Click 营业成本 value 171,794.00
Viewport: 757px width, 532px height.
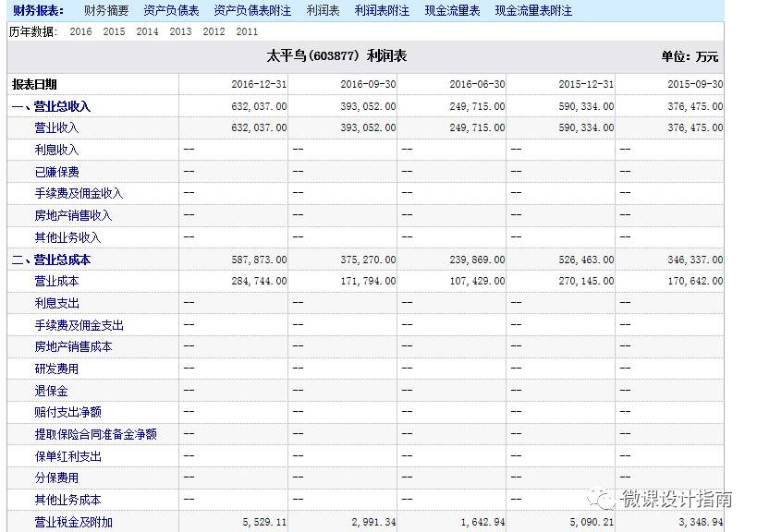tap(368, 281)
